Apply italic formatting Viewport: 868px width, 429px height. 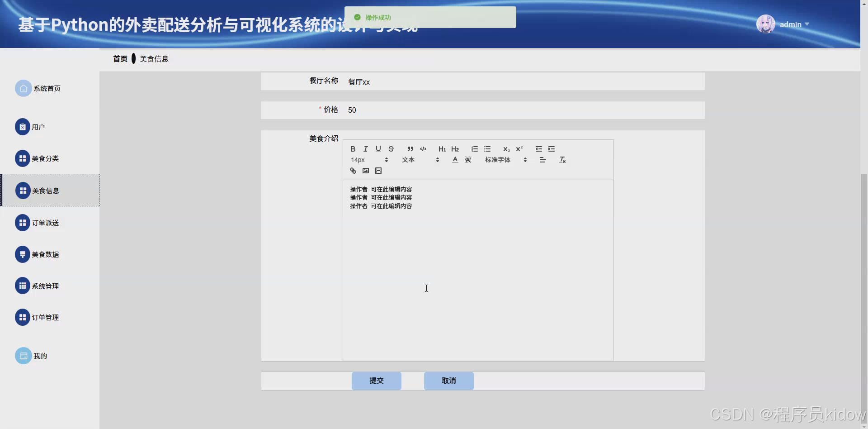tap(365, 149)
